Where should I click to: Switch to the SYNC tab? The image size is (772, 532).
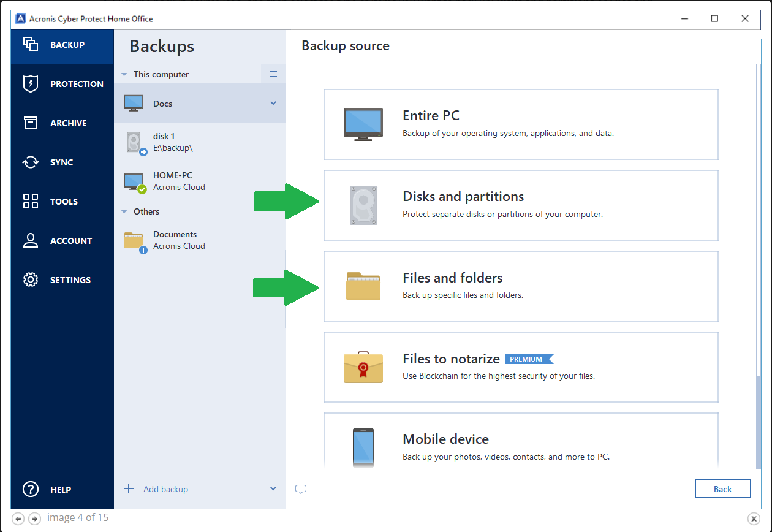[x=62, y=162]
